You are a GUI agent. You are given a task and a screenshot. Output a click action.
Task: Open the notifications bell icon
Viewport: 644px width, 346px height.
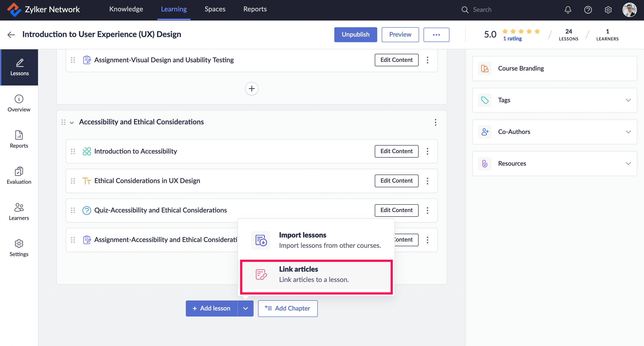[x=568, y=10]
